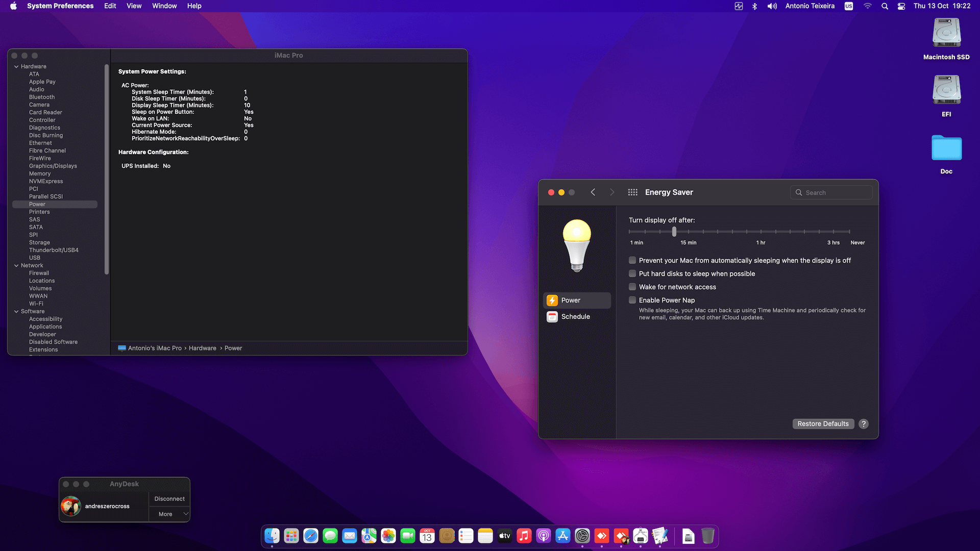Viewport: 980px width, 551px height.
Task: Enable Put hard disks to sleep when possible
Action: click(x=632, y=273)
